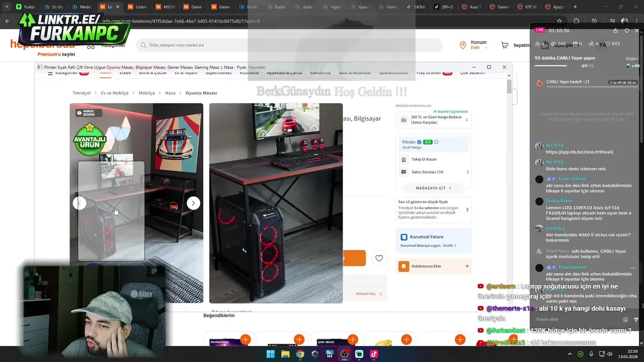The image size is (644, 362).
Task: Switch to the Listem browser tab
Action: click(137, 7)
